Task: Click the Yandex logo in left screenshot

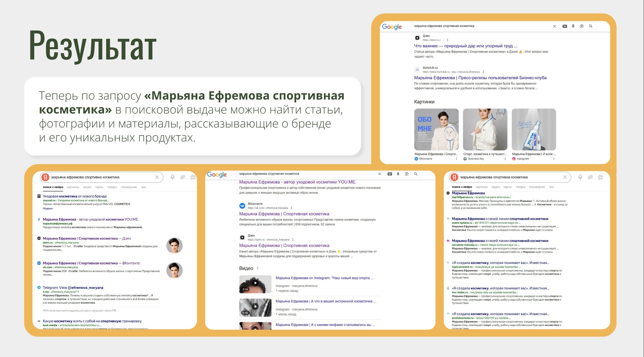Action: (x=45, y=177)
